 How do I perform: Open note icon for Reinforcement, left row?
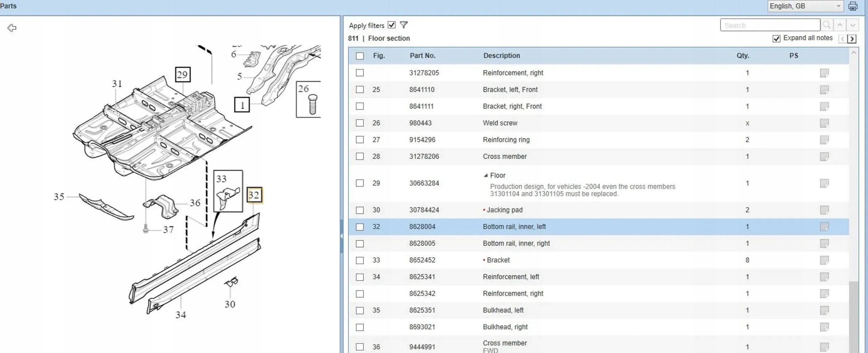click(x=824, y=277)
